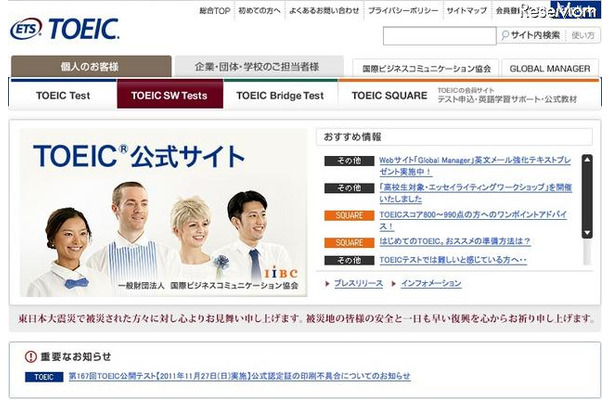Open はじめてのTOEIC おススメの準備方法 link
The width and height of the screenshot is (610, 400).
(455, 242)
